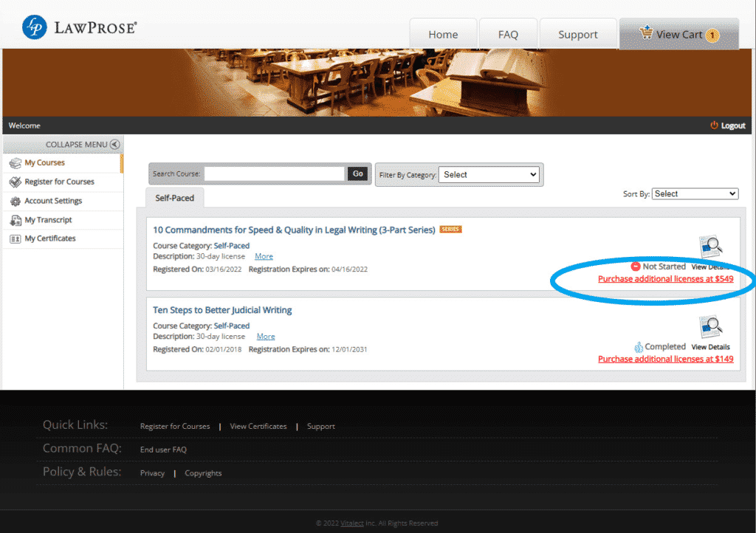Click the shopping cart icon
756x533 pixels.
pyautogui.click(x=646, y=32)
